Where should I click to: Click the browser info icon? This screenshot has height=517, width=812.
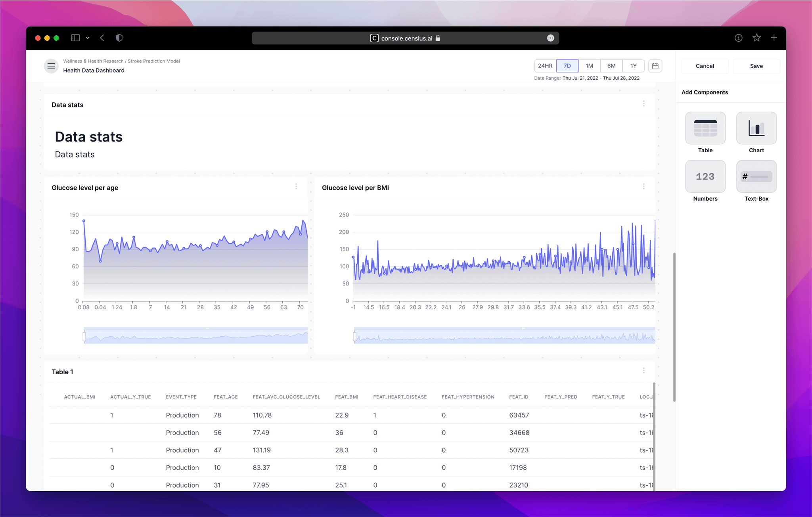coord(738,38)
